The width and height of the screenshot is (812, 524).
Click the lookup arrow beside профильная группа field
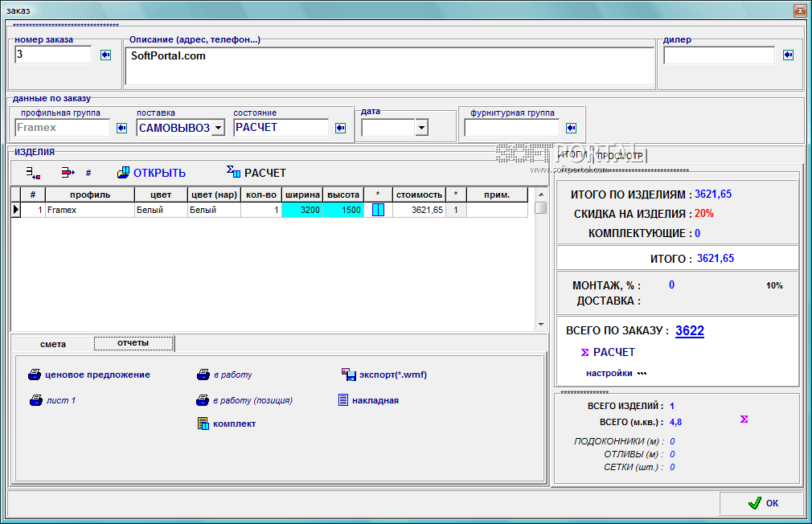(x=121, y=128)
